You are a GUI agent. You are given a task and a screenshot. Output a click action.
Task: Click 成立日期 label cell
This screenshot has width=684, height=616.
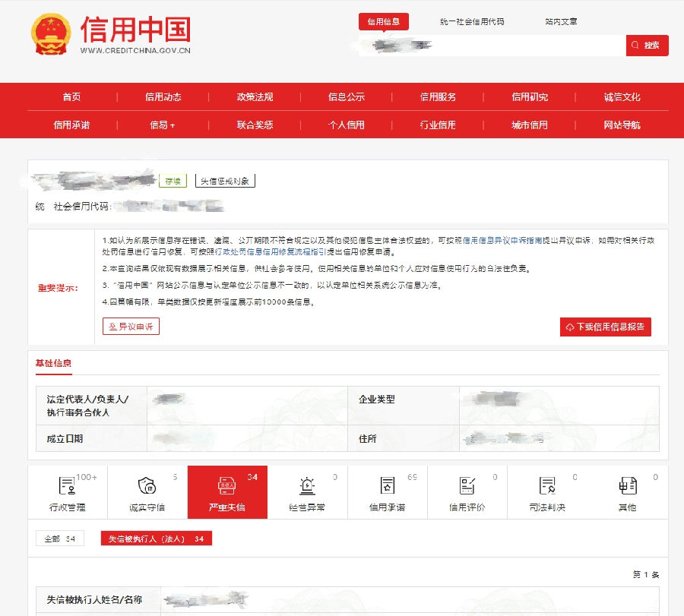pos(92,438)
